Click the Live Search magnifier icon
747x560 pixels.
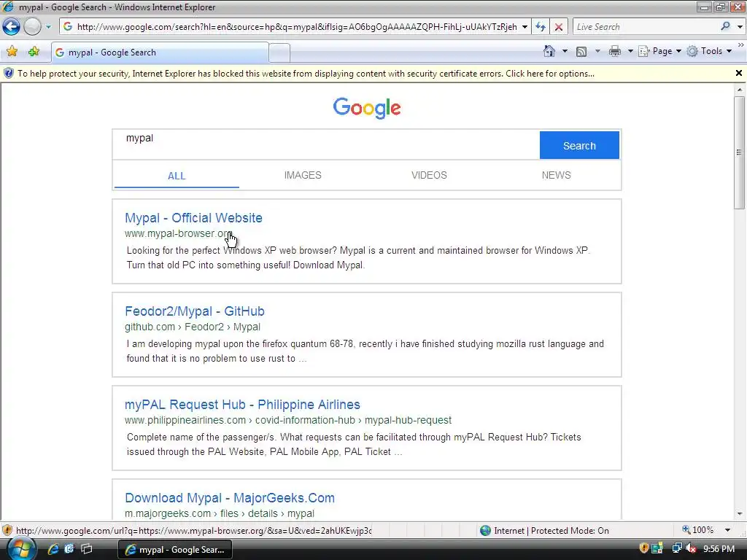(726, 27)
